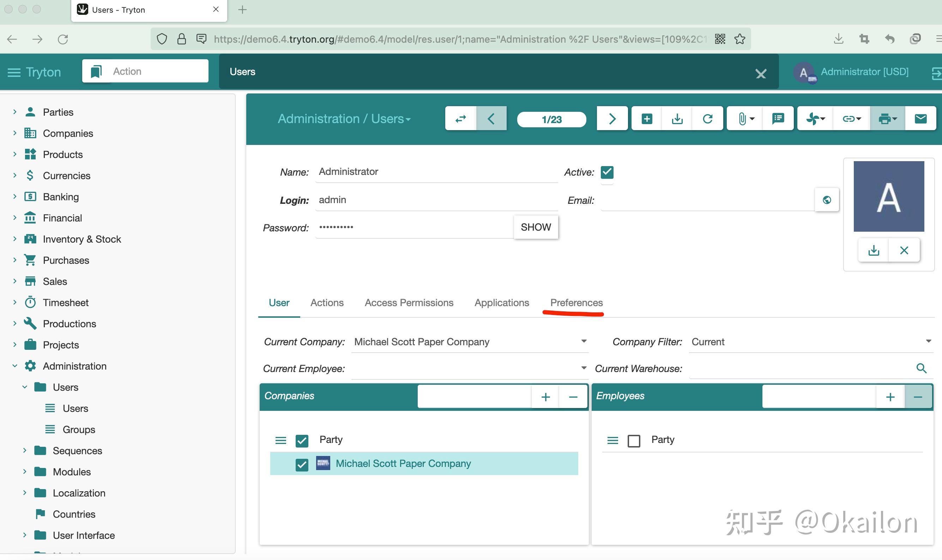942x560 pixels.
Task: Click the go to next record arrow
Action: [612, 119]
